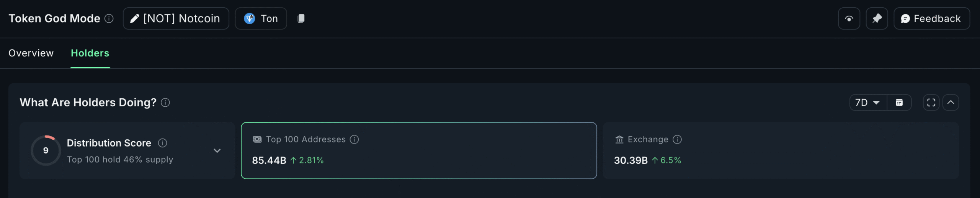Select the Top 100 Addresses card
Screen dimensions: 980x198
point(418,150)
